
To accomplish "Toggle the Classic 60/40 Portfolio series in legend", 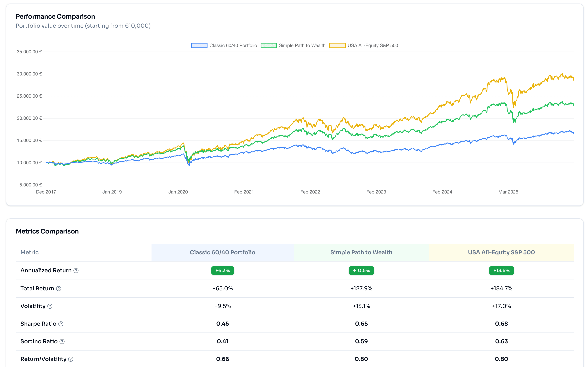I will [x=233, y=45].
